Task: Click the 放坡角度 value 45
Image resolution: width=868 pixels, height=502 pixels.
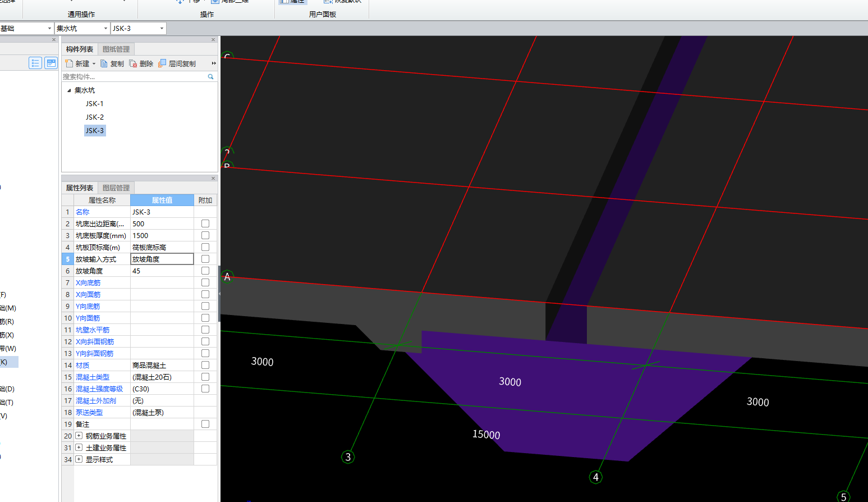Action: click(162, 271)
